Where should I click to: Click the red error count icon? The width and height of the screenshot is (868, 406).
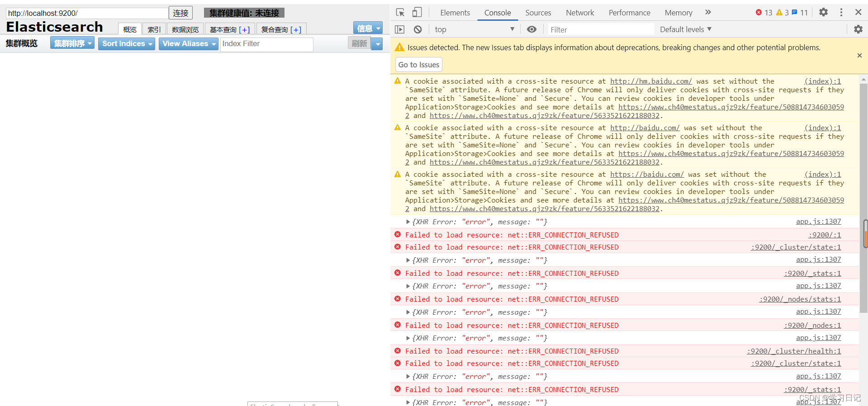(759, 12)
